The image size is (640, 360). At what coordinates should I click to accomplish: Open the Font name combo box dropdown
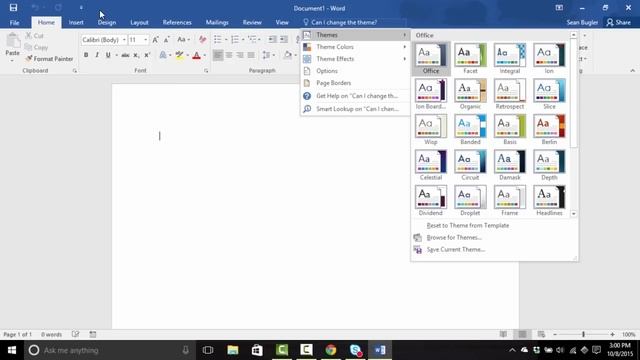coord(124,40)
